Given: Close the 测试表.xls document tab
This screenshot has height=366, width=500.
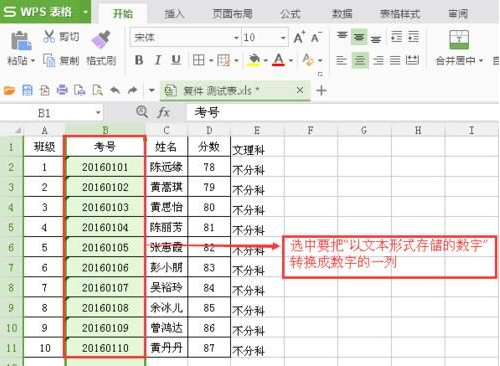Looking at the screenshot, I should (300, 90).
